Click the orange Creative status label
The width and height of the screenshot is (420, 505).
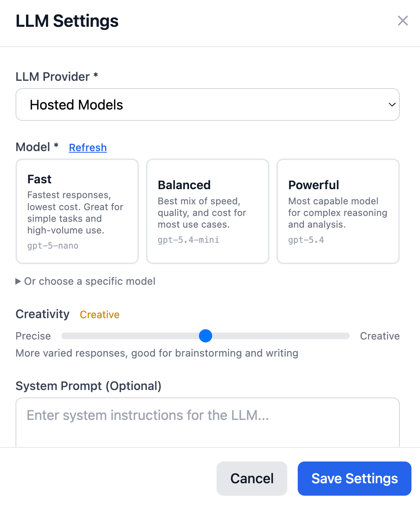point(99,315)
